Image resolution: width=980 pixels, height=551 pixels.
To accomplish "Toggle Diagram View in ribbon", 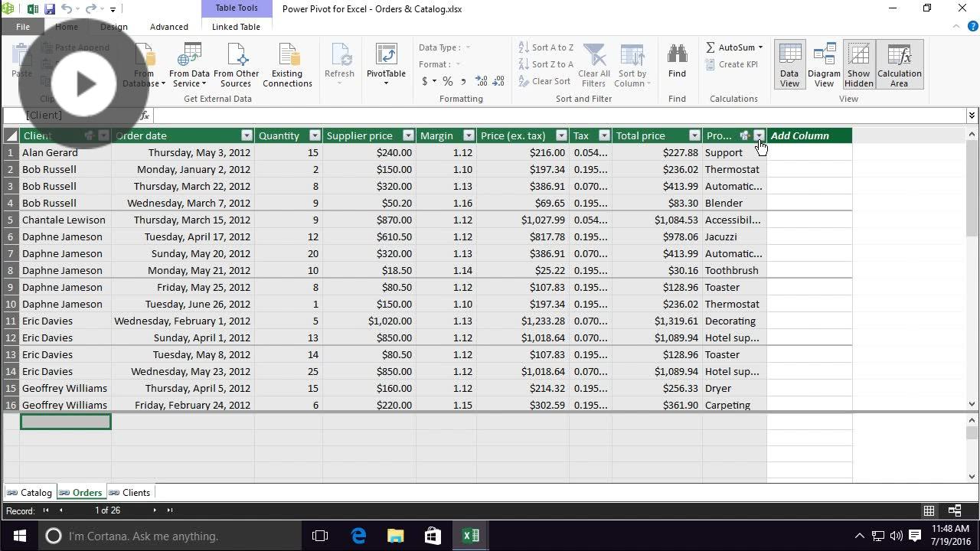I will (x=824, y=66).
